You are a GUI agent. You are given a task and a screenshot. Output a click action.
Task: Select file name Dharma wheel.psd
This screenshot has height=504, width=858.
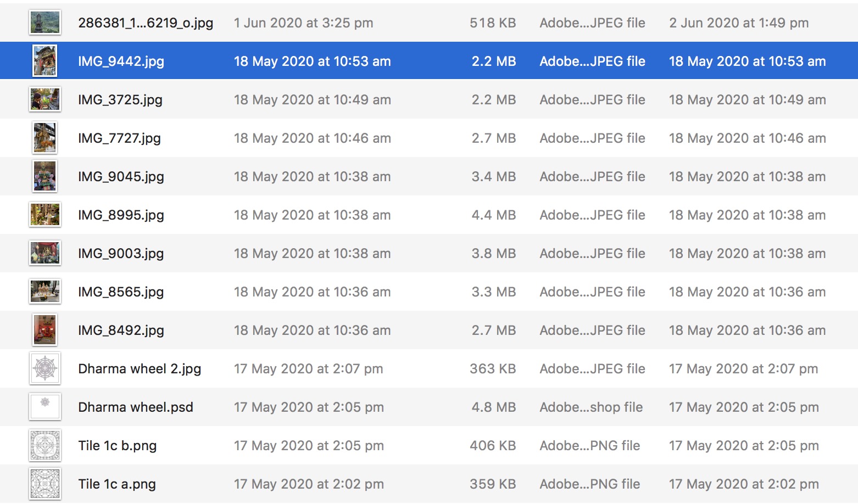pos(136,407)
